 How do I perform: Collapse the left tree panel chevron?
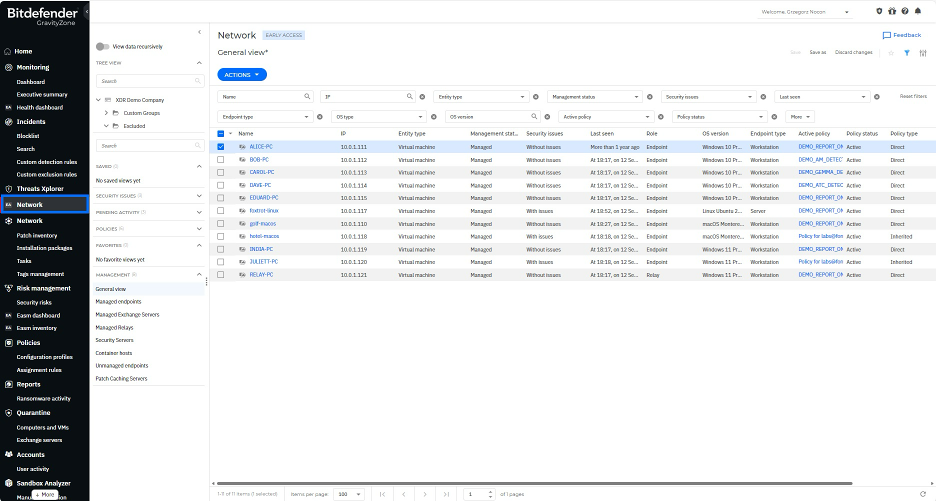pyautogui.click(x=199, y=32)
